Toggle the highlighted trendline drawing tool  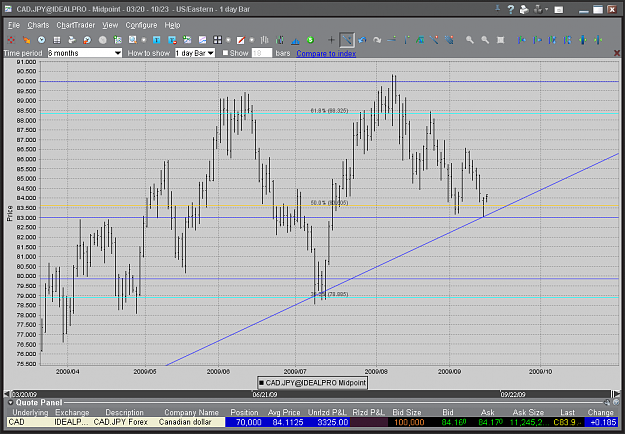[x=347, y=40]
